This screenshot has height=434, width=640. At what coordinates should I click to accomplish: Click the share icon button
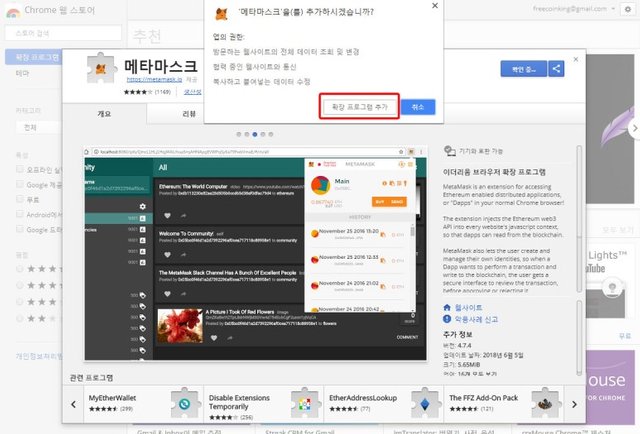tap(556, 69)
